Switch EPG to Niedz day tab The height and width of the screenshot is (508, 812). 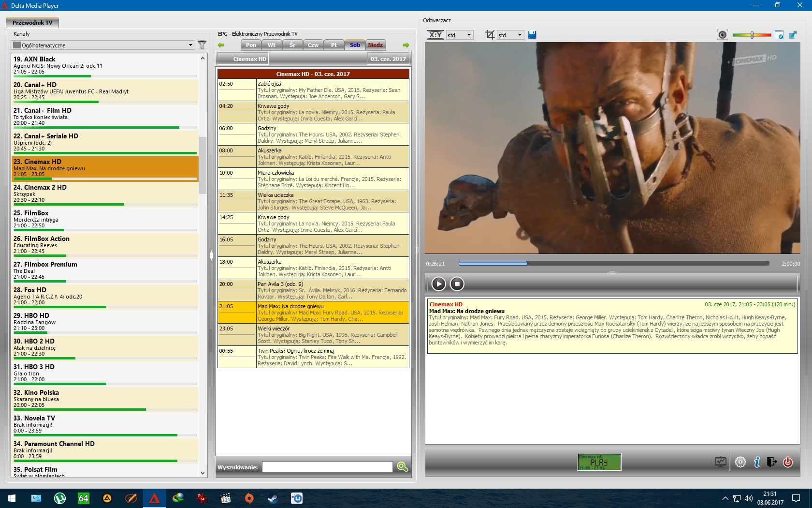point(376,45)
